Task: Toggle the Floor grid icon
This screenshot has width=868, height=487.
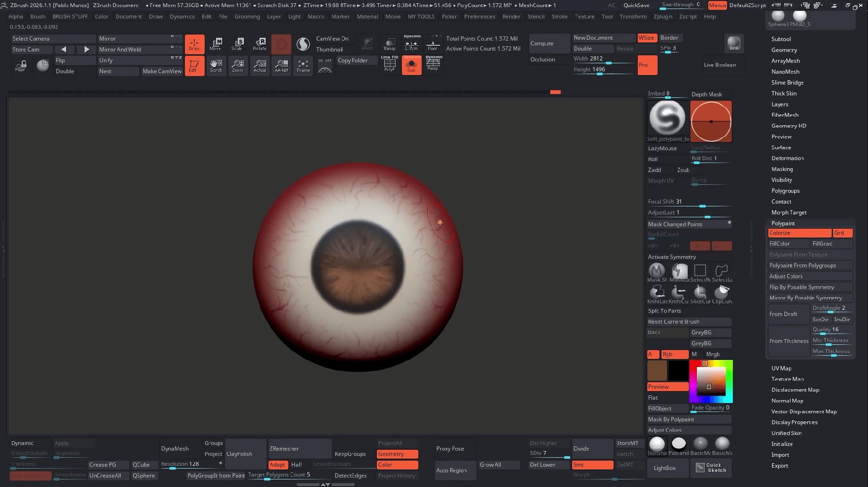Action: pos(433,44)
